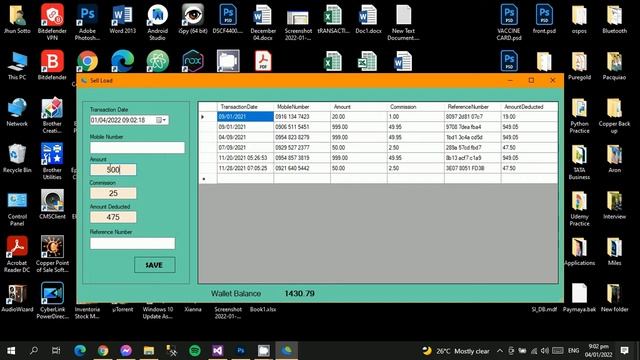
Task: Show hidden system tray icons
Action: (500, 351)
